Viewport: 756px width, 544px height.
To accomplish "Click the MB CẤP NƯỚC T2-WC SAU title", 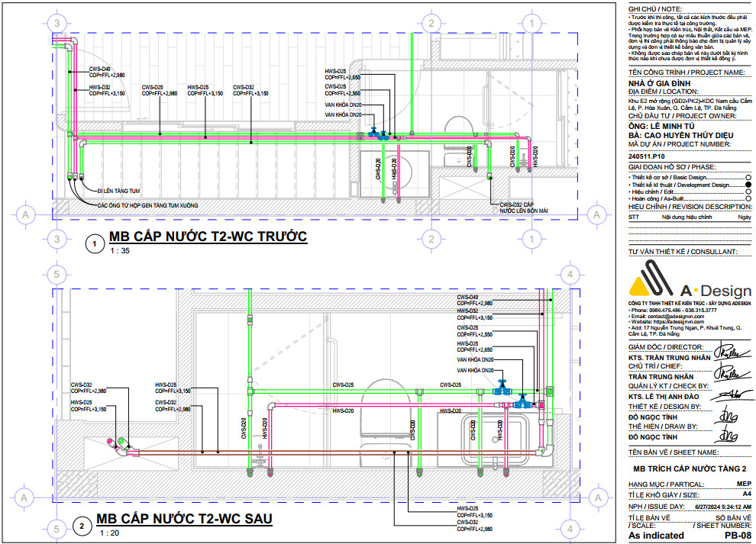I will point(184,520).
